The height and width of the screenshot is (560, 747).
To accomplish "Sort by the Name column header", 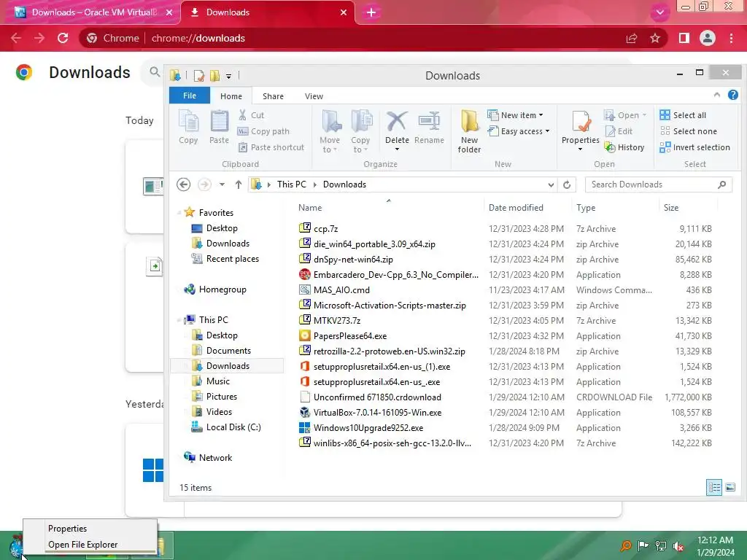I will 310,208.
